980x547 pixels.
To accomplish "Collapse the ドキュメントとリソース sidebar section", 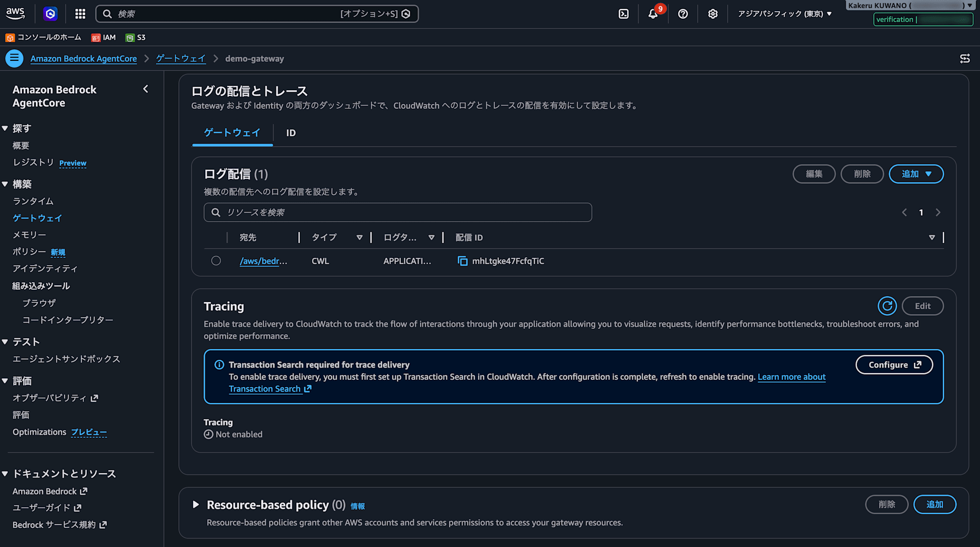I will (x=5, y=473).
